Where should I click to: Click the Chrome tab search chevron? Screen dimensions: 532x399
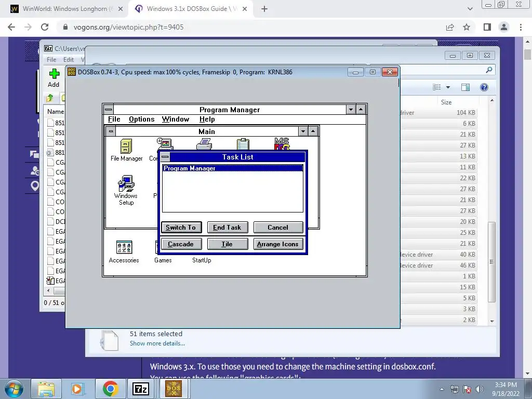(470, 9)
